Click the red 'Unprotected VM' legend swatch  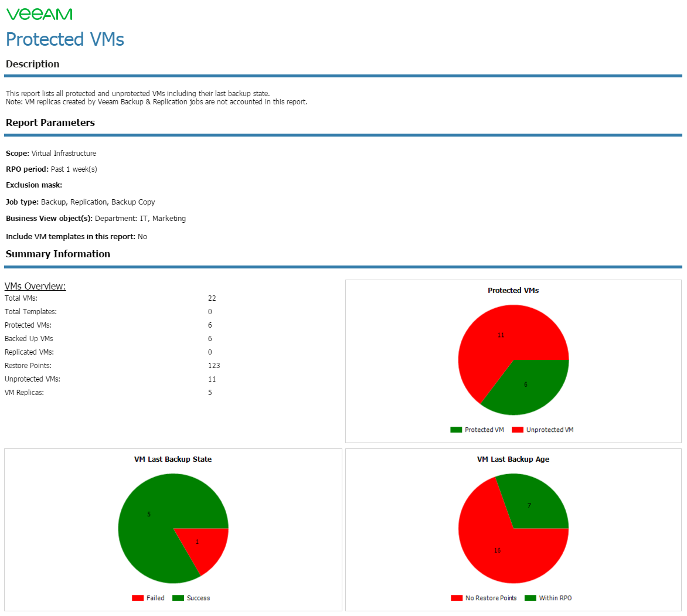[x=518, y=430]
